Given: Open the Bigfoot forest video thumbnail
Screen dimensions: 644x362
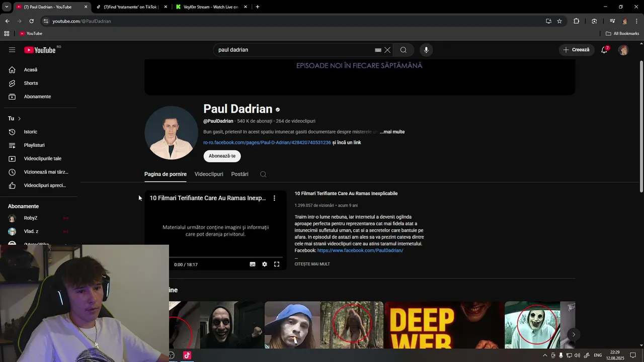Looking at the screenshot, I should [324, 325].
